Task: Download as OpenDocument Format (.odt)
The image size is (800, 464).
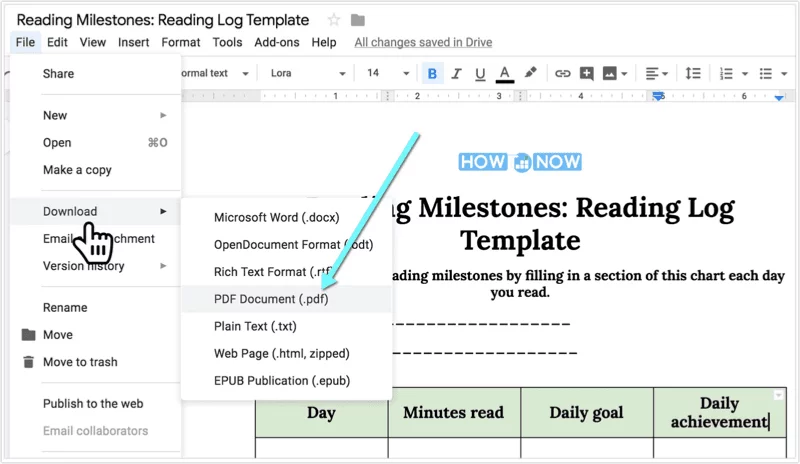Action: [x=287, y=245]
